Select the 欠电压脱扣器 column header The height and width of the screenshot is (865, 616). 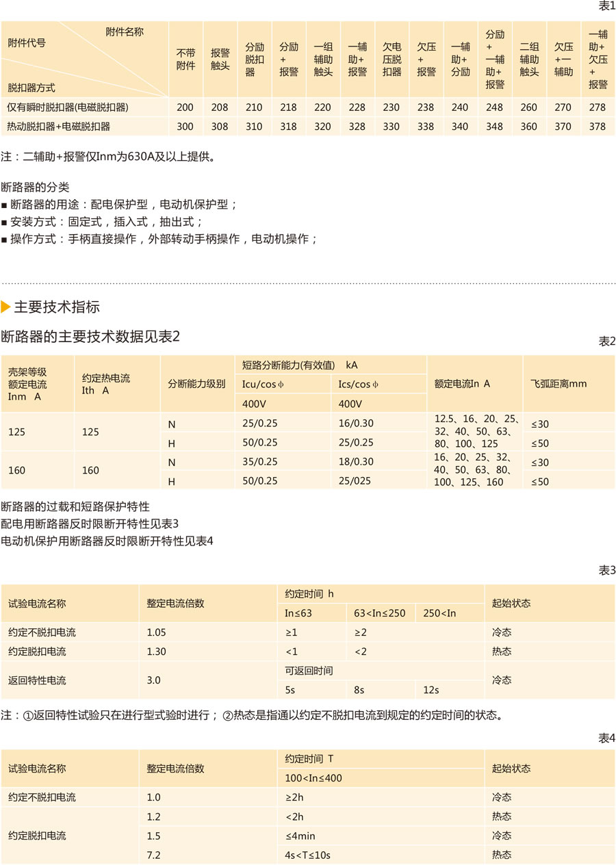pos(392,60)
